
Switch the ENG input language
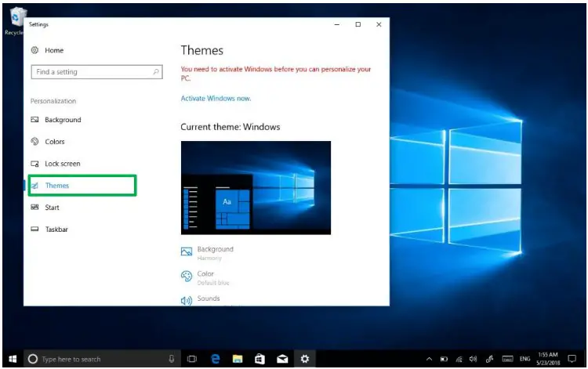pyautogui.click(x=524, y=359)
